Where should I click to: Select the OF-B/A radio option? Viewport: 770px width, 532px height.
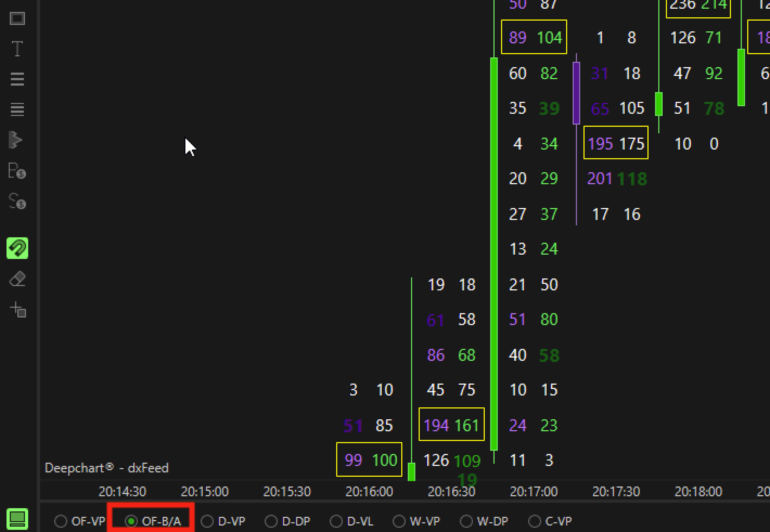click(x=131, y=521)
